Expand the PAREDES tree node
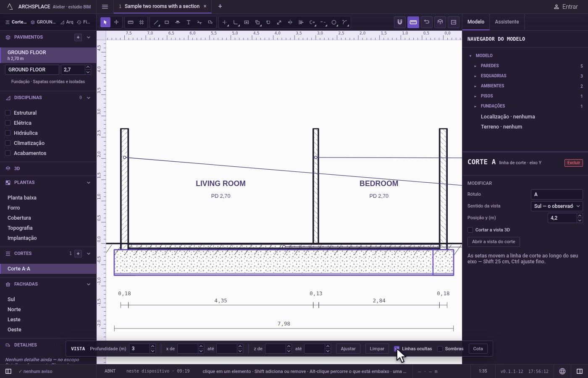The image size is (588, 378). pos(475,66)
